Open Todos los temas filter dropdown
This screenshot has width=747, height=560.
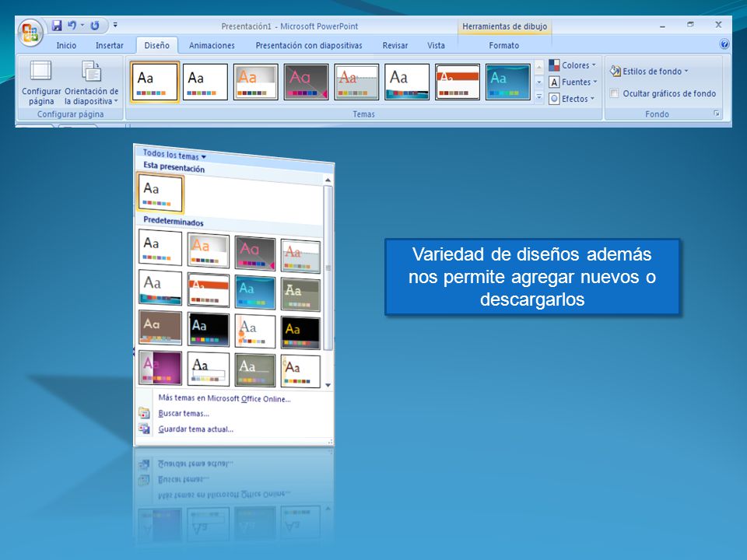(174, 155)
